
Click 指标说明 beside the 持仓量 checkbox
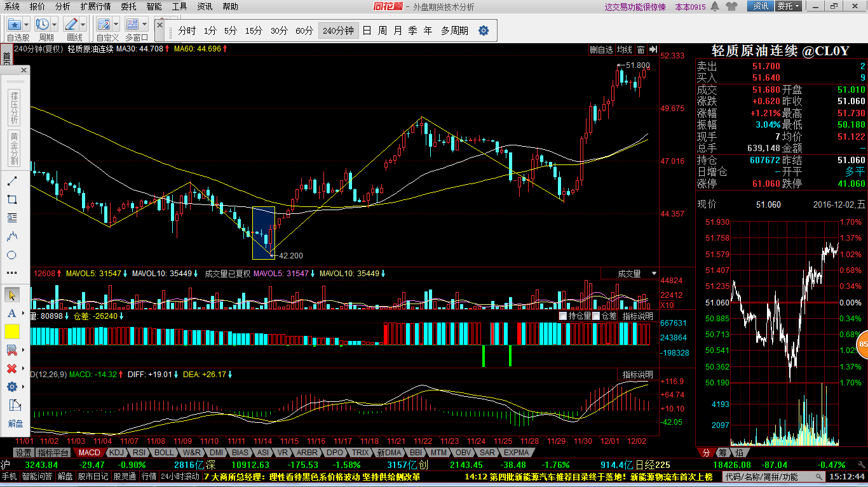pos(637,316)
